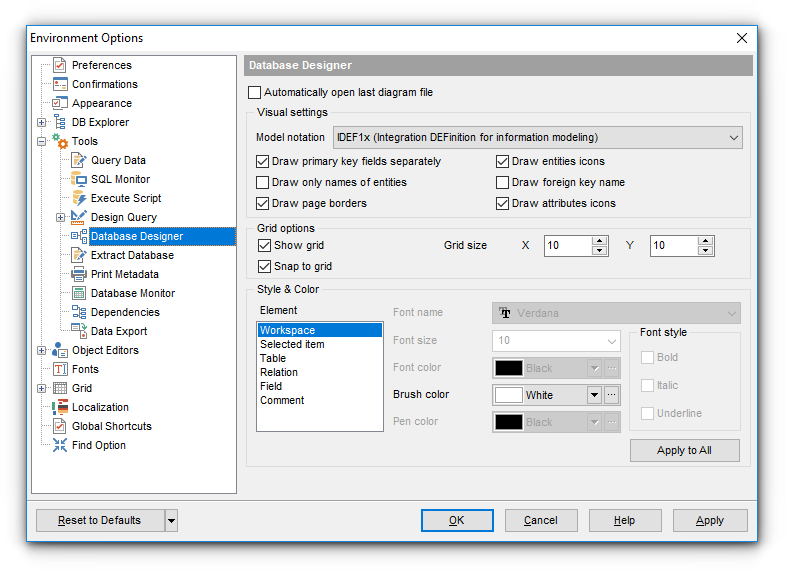
Task: Select the Find Option icon
Action: pos(60,445)
